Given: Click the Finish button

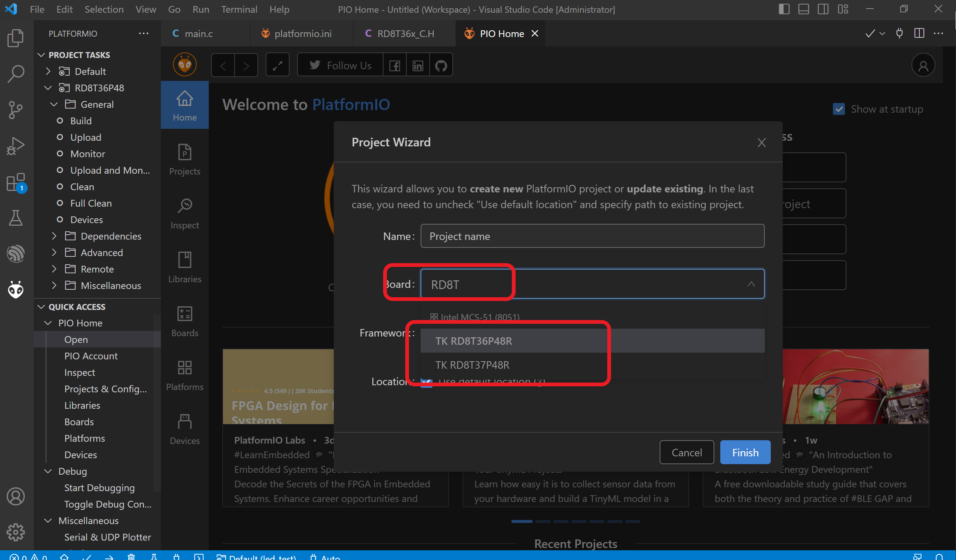Looking at the screenshot, I should click(745, 452).
